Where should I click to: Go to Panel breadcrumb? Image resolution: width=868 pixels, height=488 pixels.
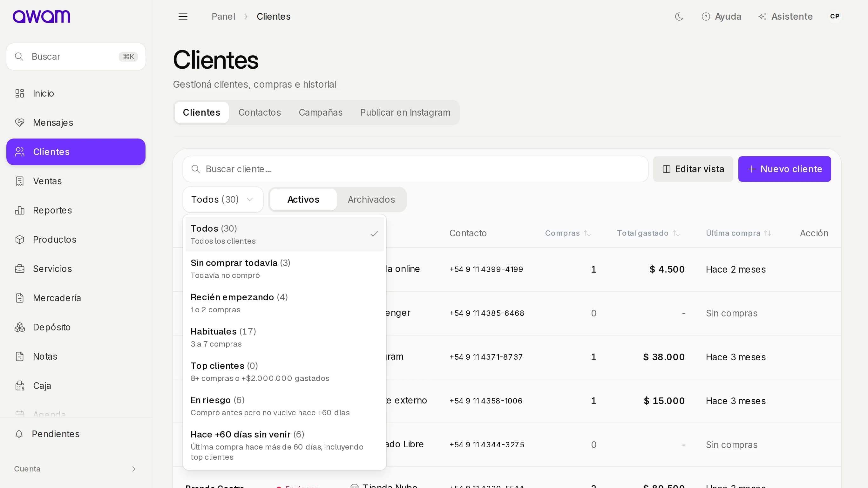[223, 17]
